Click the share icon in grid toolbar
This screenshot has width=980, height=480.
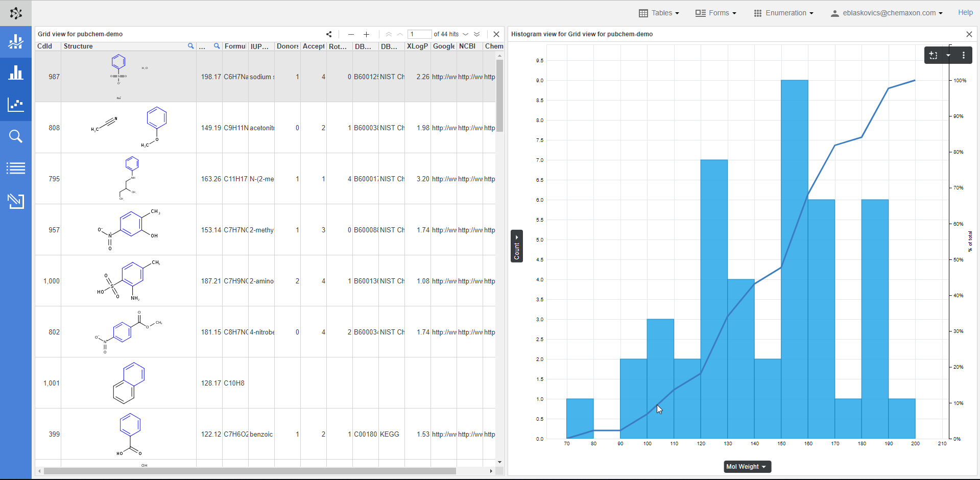[x=329, y=34]
